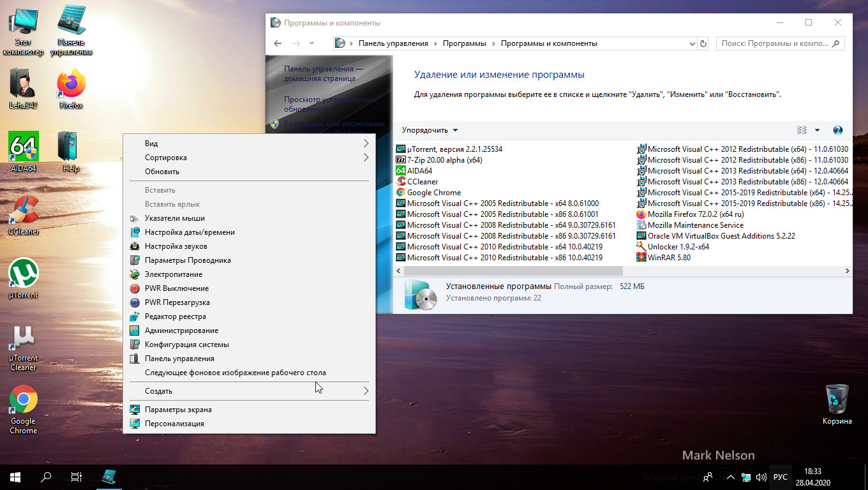Select Unlocker 1.9.2-x64 in the list

click(x=673, y=247)
